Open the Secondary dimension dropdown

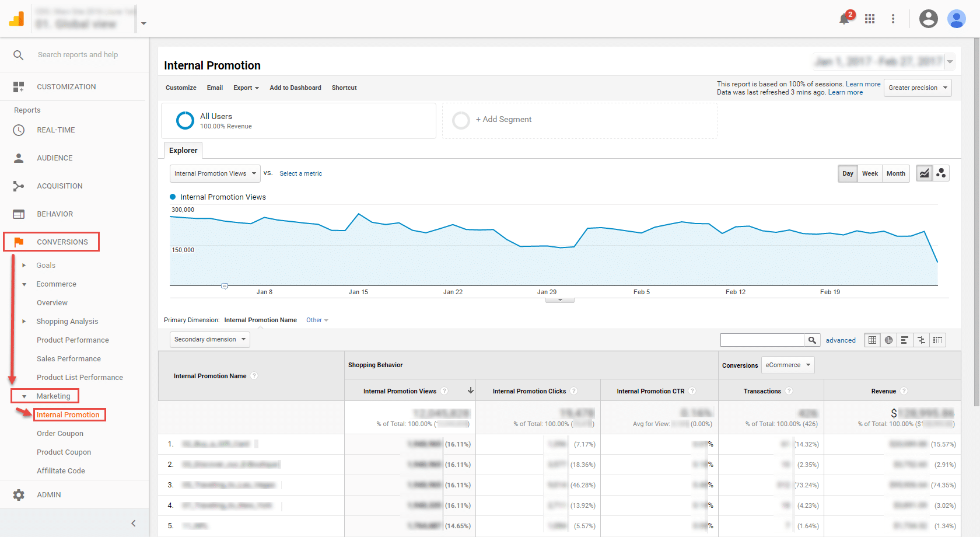(210, 339)
